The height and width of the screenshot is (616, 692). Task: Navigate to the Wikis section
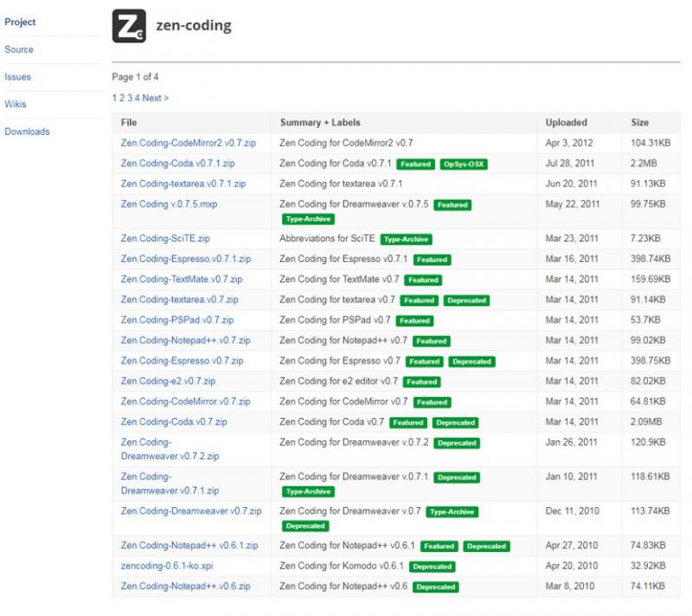[15, 104]
